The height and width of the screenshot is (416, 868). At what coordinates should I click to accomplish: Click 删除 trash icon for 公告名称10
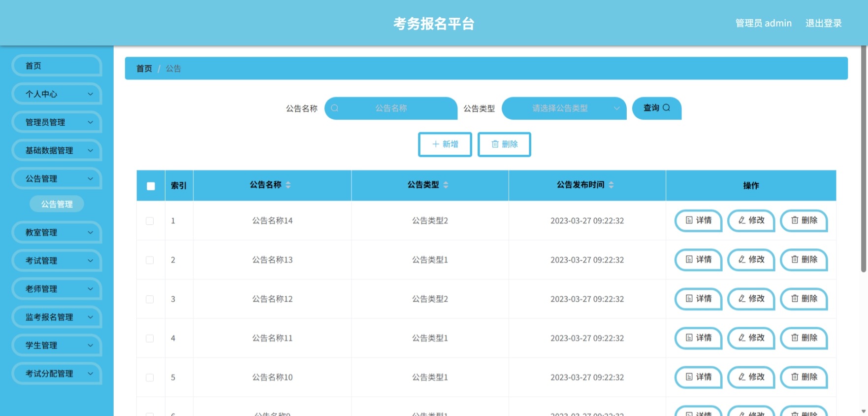coord(795,377)
